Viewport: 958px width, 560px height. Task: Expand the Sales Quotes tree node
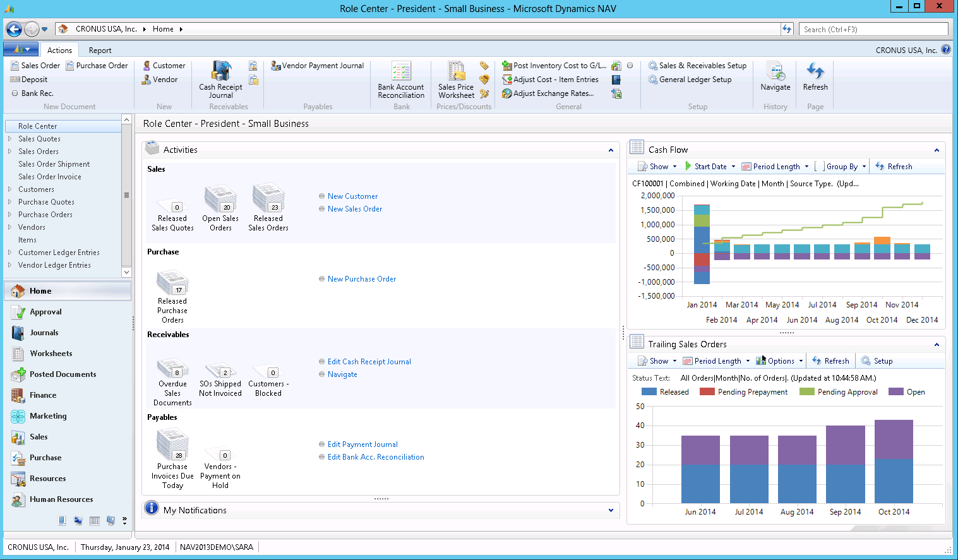point(9,139)
